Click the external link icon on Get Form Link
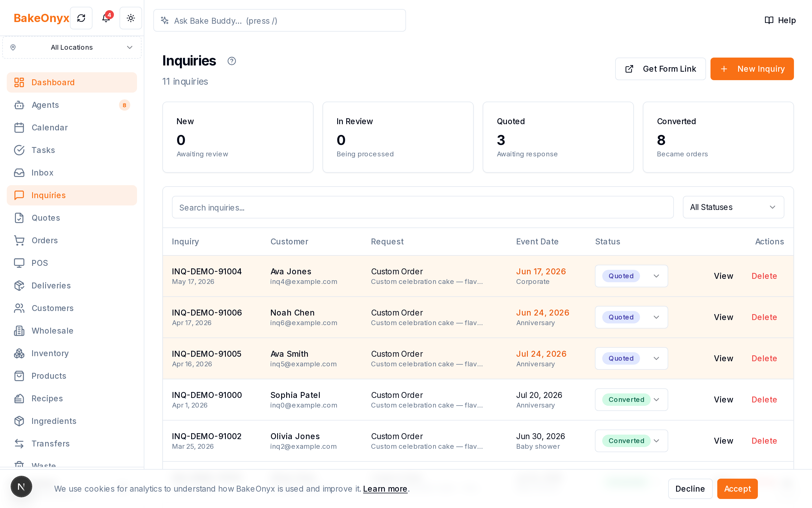Viewport: 812px width, 508px height. pyautogui.click(x=629, y=69)
